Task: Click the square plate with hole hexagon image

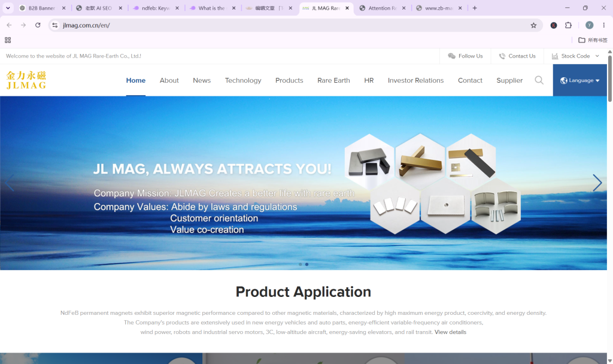Action: [x=445, y=206]
